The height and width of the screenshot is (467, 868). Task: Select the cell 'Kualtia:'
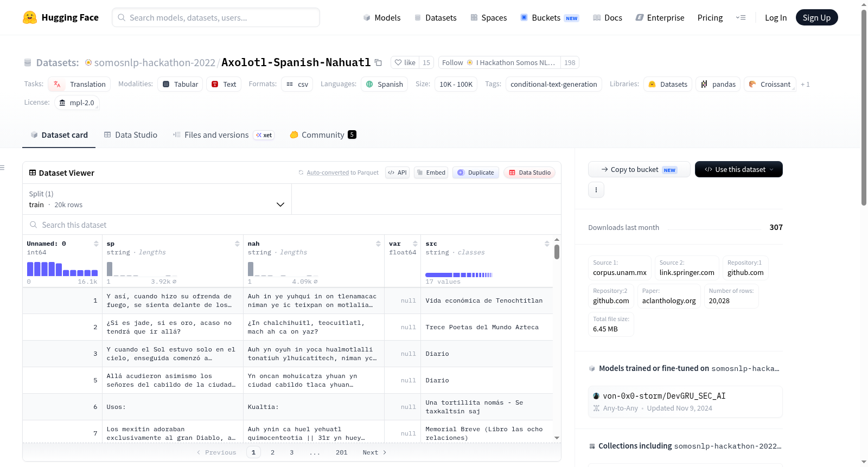(x=314, y=407)
